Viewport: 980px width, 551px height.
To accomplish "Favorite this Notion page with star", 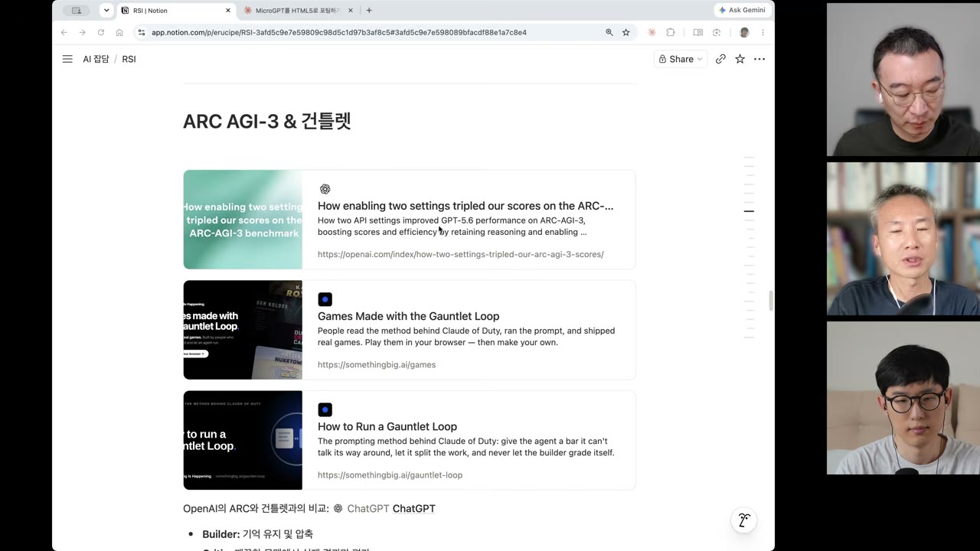I will (740, 59).
